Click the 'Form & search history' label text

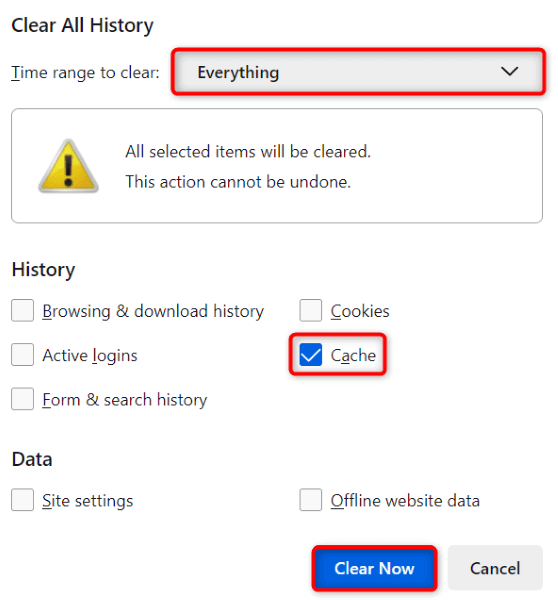[125, 400]
